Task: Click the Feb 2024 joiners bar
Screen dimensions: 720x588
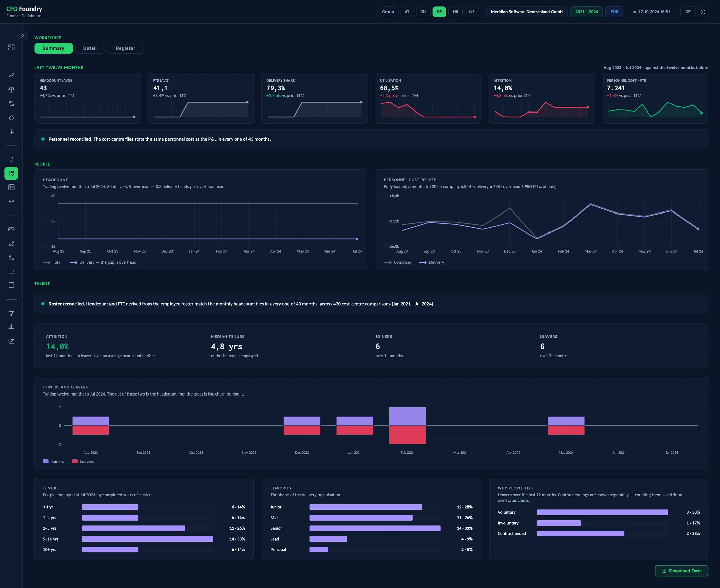Action: tap(407, 416)
